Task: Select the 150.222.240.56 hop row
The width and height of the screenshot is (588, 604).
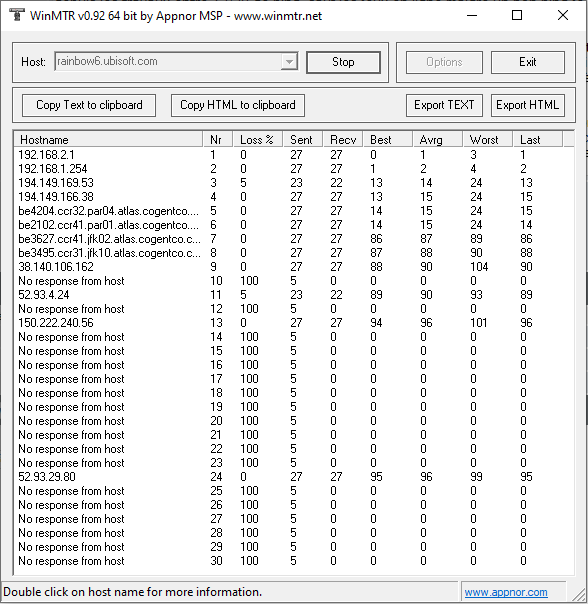Action: click(x=294, y=323)
